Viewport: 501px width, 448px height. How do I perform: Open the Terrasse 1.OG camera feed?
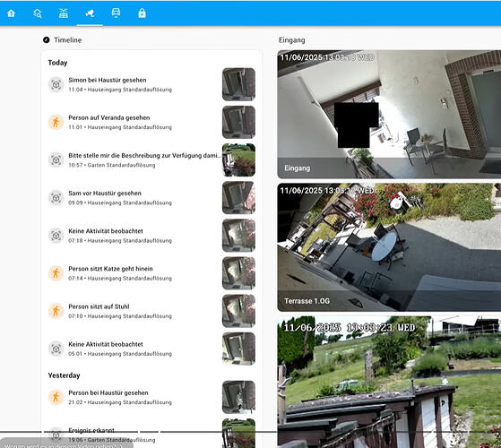389,247
